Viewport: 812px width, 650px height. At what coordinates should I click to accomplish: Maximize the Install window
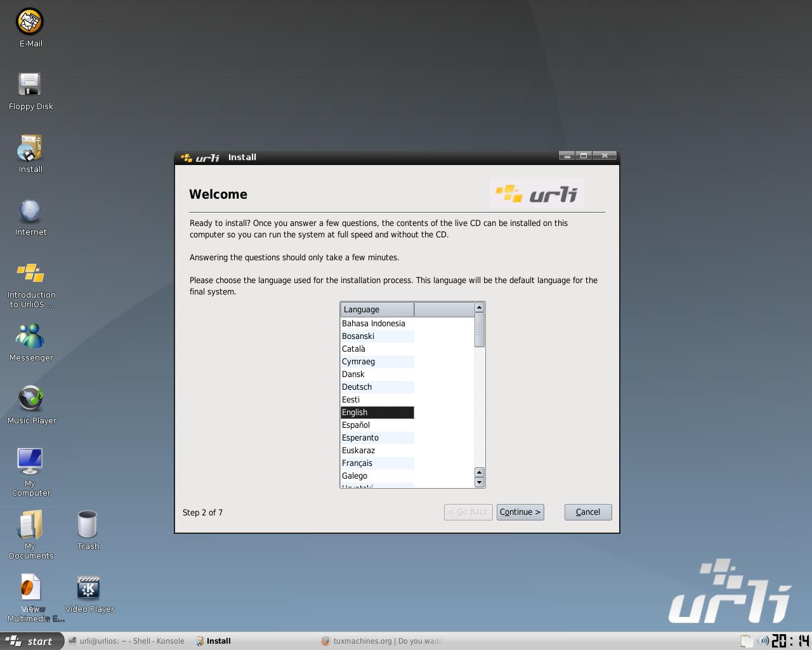[584, 156]
